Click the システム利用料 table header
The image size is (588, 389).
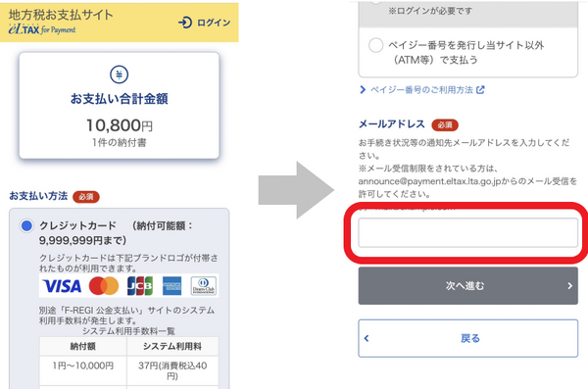click(172, 346)
